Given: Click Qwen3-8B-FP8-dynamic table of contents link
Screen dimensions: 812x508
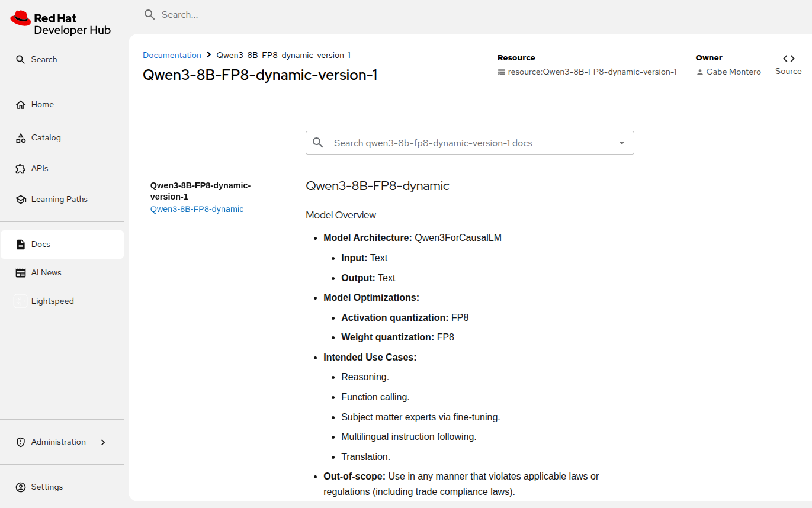Looking at the screenshot, I should click(197, 209).
